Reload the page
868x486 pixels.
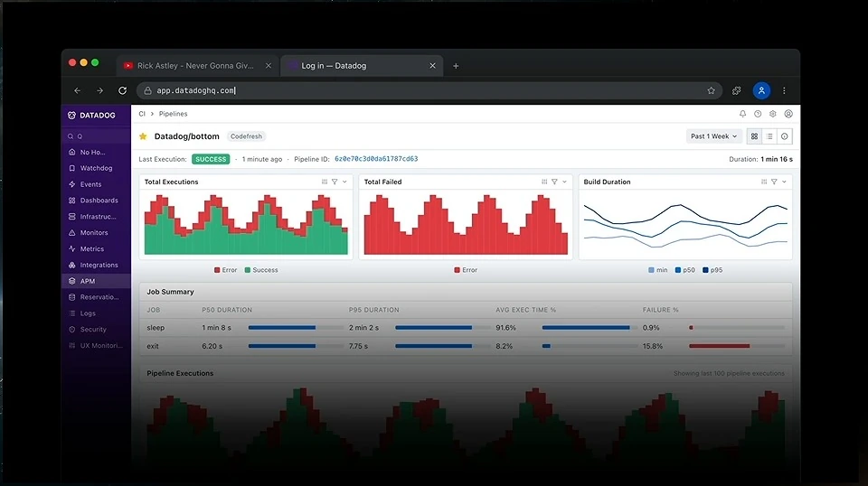(x=122, y=90)
